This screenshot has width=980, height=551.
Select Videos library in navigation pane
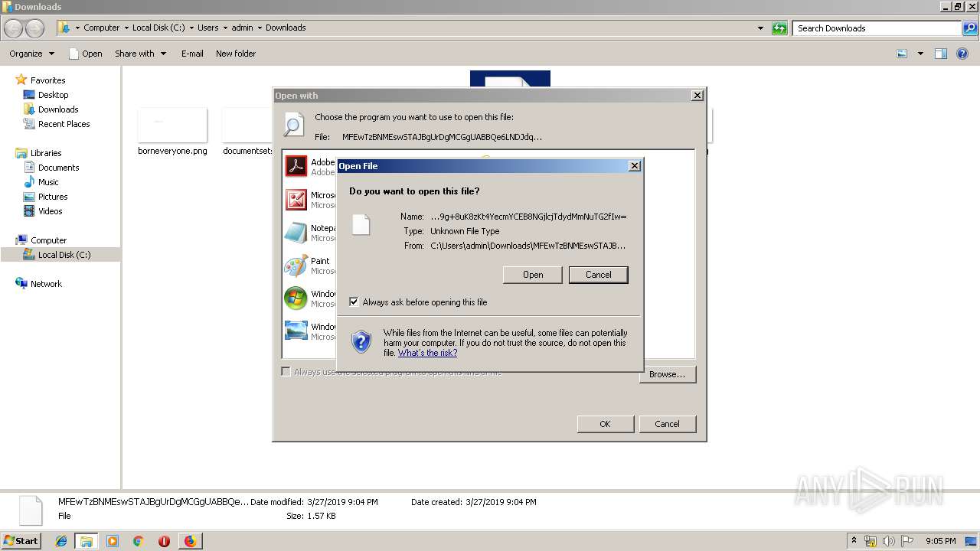50,211
